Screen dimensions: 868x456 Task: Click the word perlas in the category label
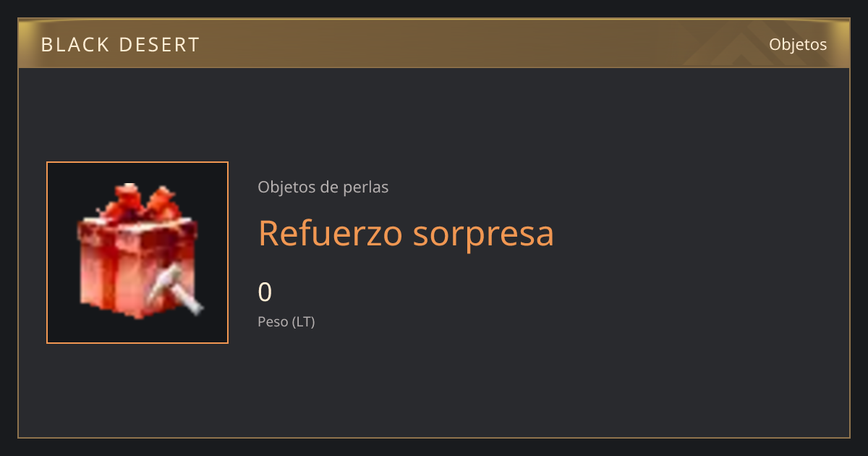point(367,187)
